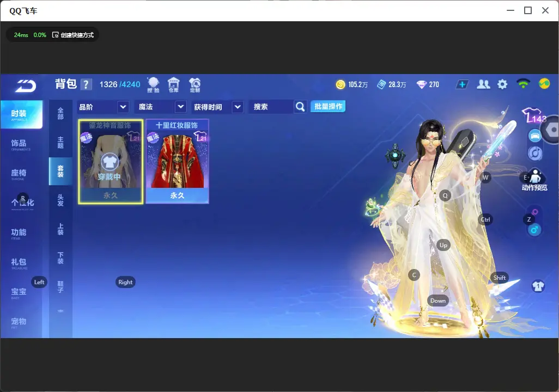
Task: Open the 仓库 warehouse icon
Action: pos(174,85)
